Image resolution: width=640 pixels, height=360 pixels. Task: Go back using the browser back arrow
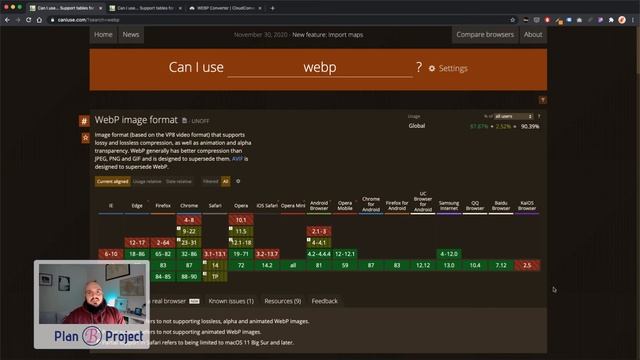[x=7, y=20]
